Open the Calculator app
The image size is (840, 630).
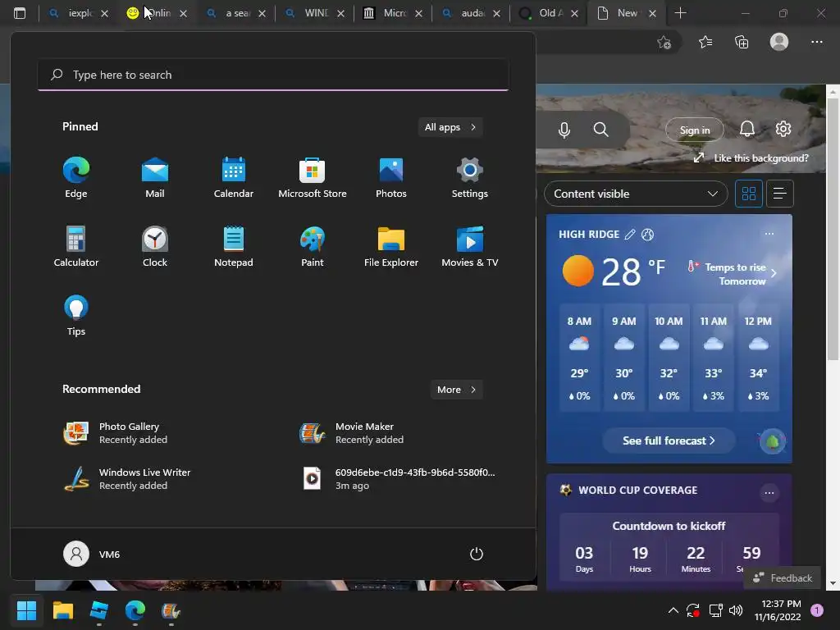(76, 246)
